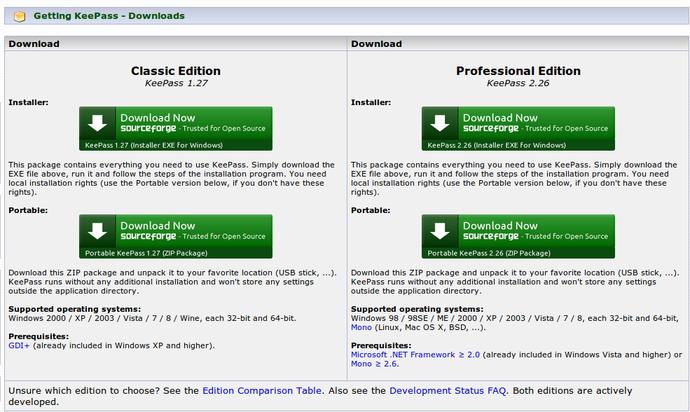
Task: Click the Professional Edition heading
Action: [518, 71]
